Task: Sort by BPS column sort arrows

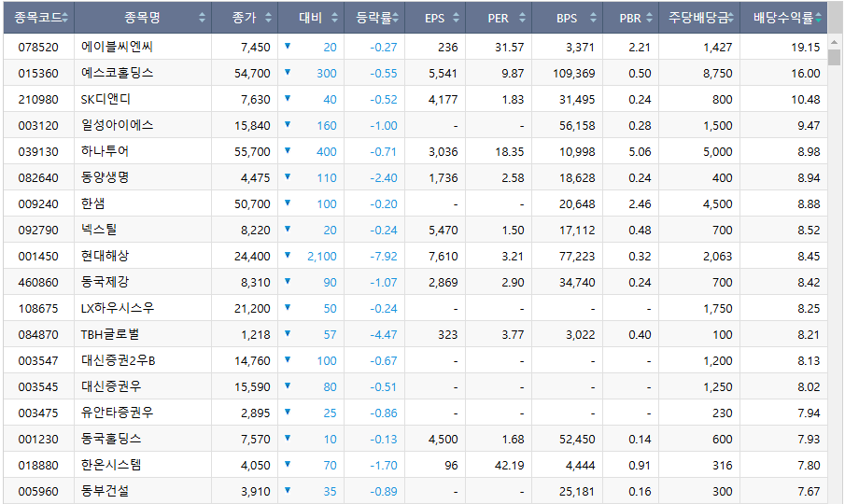Action: point(593,18)
